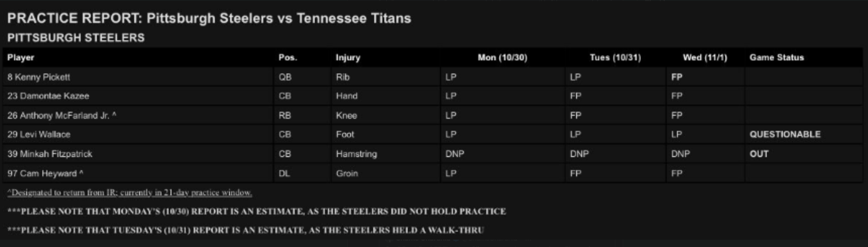This screenshot has height=247, width=868.
Task: Click the Tues (10/31) column header
Action: 615,57
